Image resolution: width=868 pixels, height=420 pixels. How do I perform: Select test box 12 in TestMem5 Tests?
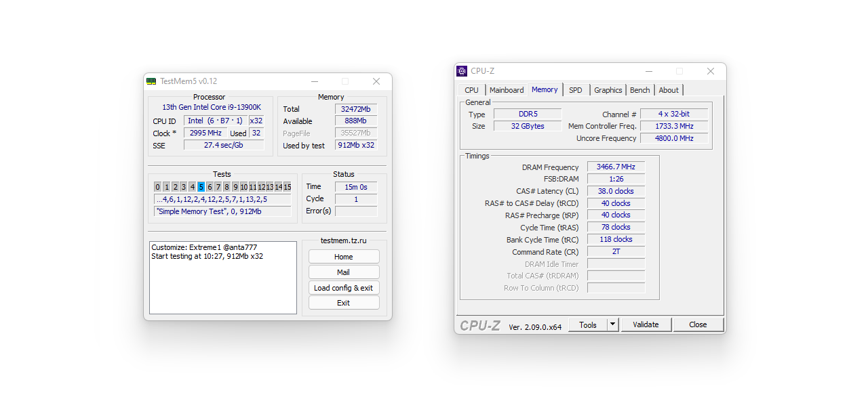(261, 187)
